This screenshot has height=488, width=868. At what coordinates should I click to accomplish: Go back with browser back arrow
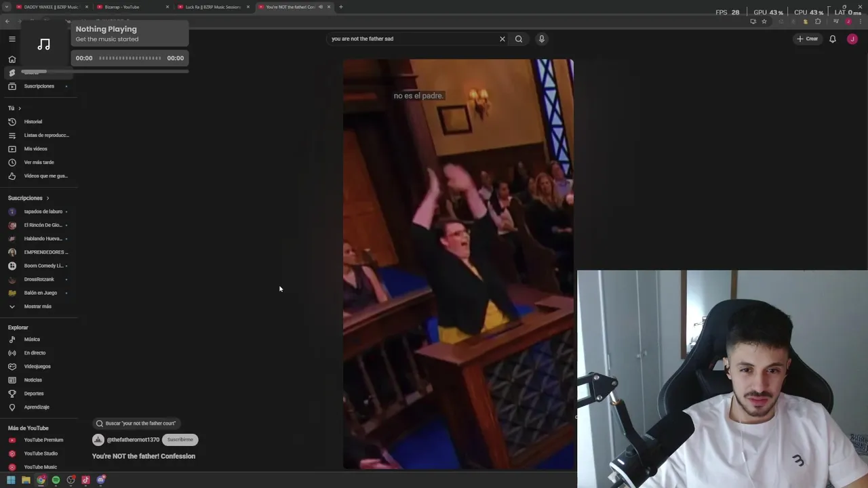point(7,21)
